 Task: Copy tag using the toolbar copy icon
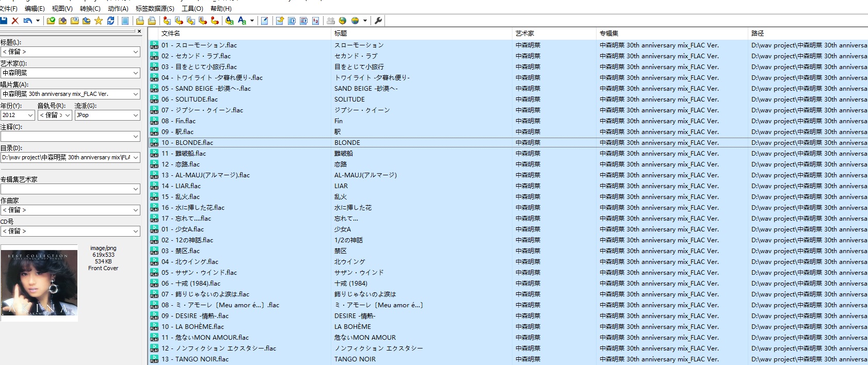coord(140,21)
